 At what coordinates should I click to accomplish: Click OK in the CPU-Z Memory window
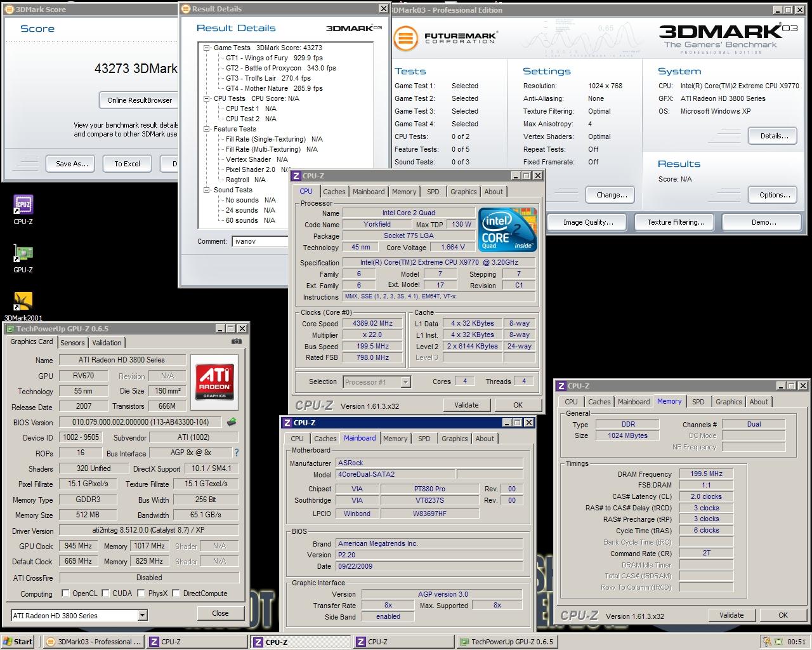pyautogui.click(x=783, y=615)
